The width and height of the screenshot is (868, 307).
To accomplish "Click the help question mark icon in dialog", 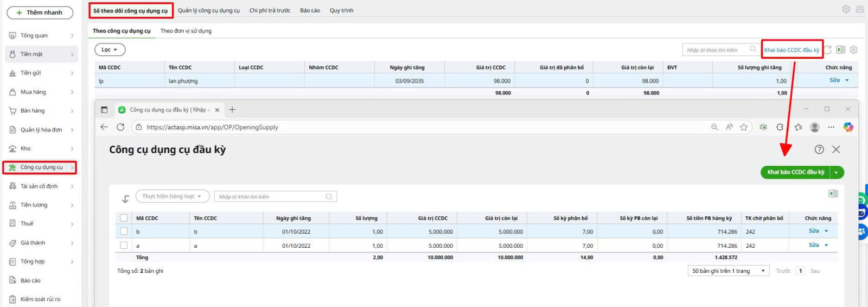I will click(819, 149).
